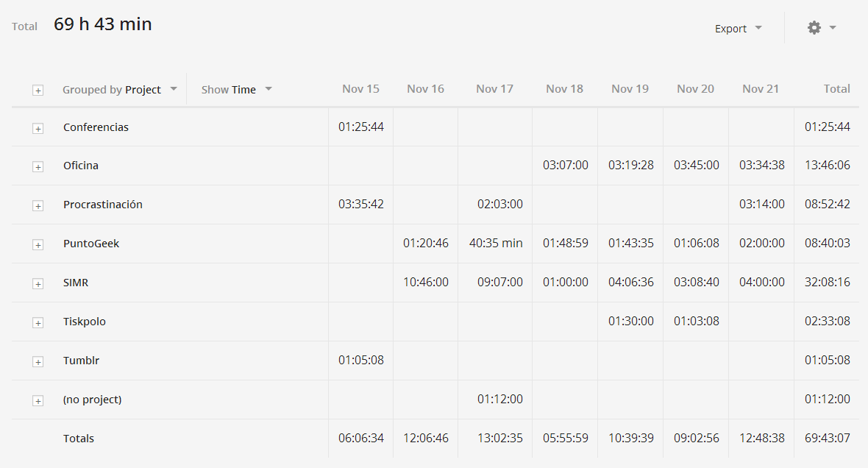Open the Grouped by Project dropdown

120,89
